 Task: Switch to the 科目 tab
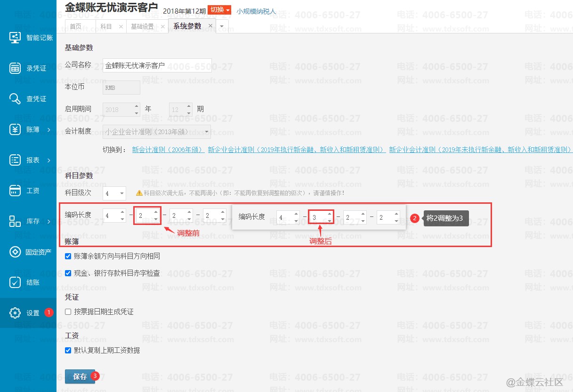pos(106,26)
